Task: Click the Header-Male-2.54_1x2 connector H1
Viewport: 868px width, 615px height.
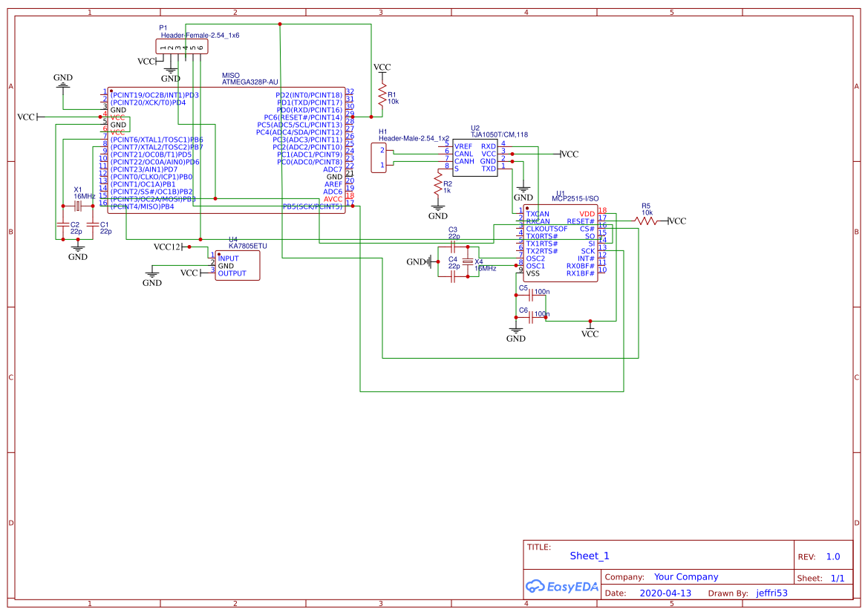Action: pos(380,156)
